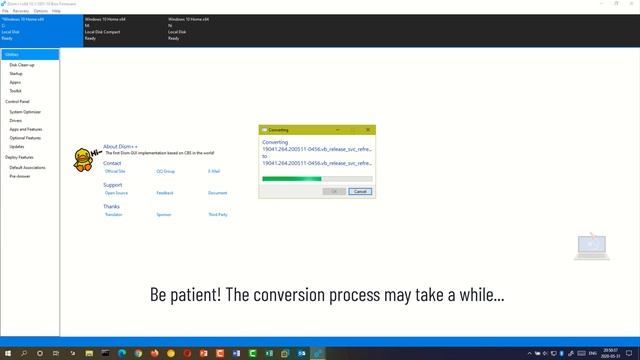Open the volume tray icon
Viewport: 640px width, 360px height.
[x=545, y=353]
